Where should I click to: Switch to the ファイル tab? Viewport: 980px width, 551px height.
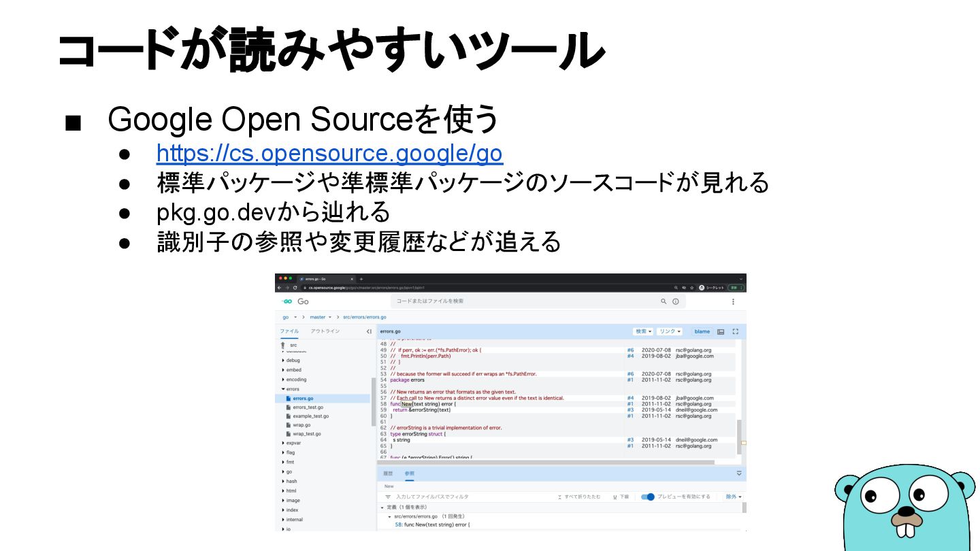pos(289,331)
